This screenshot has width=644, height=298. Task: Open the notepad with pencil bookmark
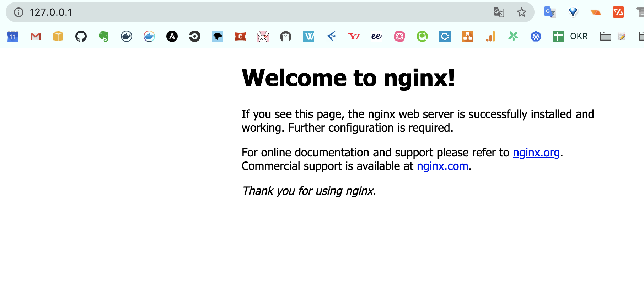pyautogui.click(x=622, y=36)
